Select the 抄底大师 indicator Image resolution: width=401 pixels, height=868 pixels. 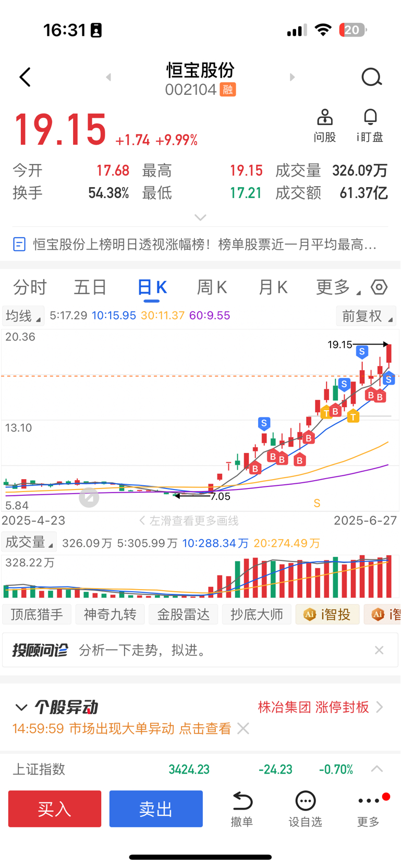tap(257, 615)
